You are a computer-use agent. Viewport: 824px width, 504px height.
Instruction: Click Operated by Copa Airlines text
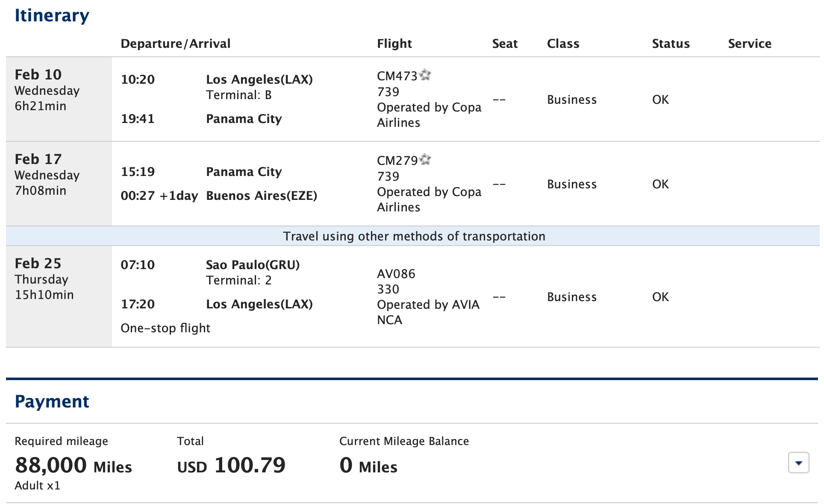click(x=429, y=114)
